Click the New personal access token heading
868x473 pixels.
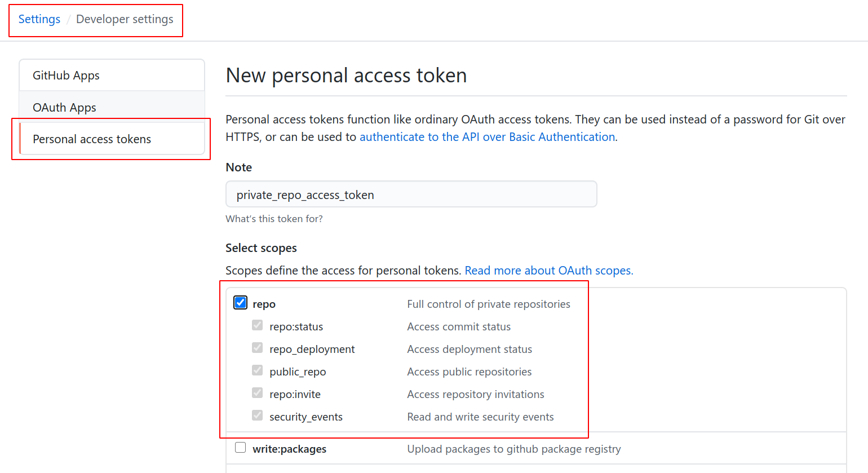click(346, 76)
